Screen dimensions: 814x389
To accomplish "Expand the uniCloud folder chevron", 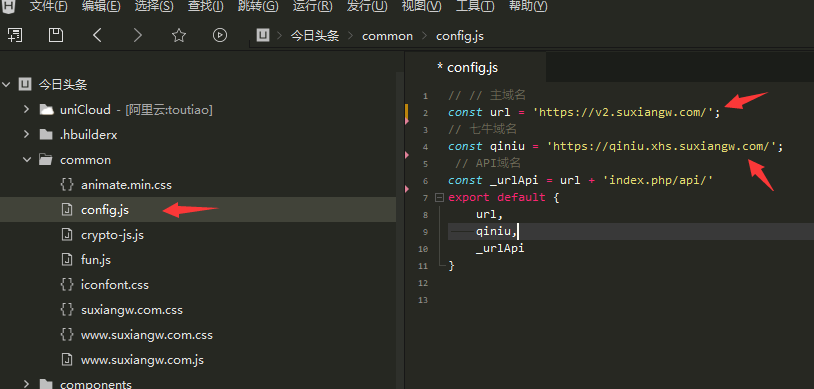I will tap(26, 109).
